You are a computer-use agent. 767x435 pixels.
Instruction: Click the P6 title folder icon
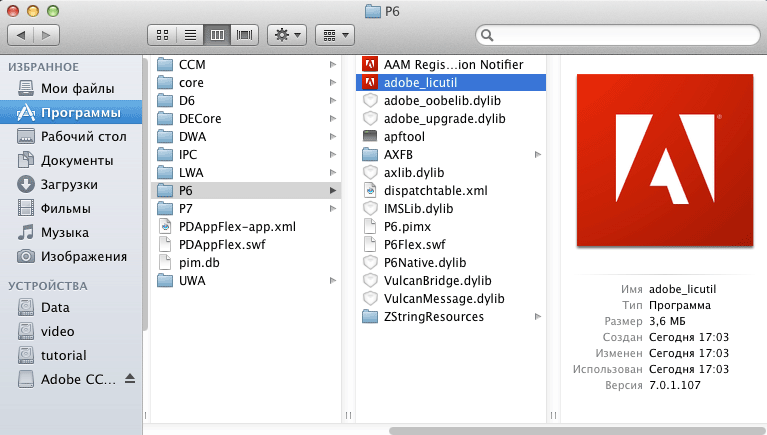373,11
